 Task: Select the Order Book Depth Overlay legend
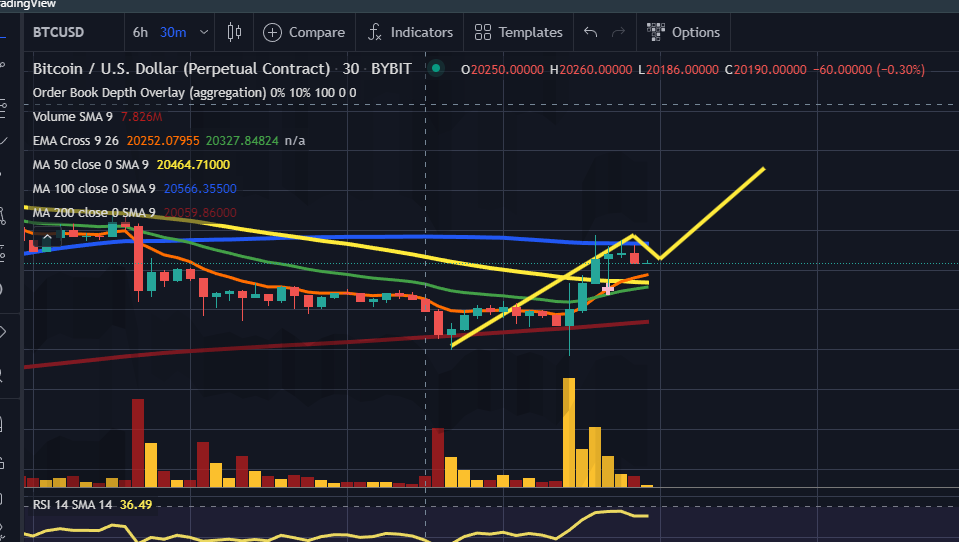point(194,92)
